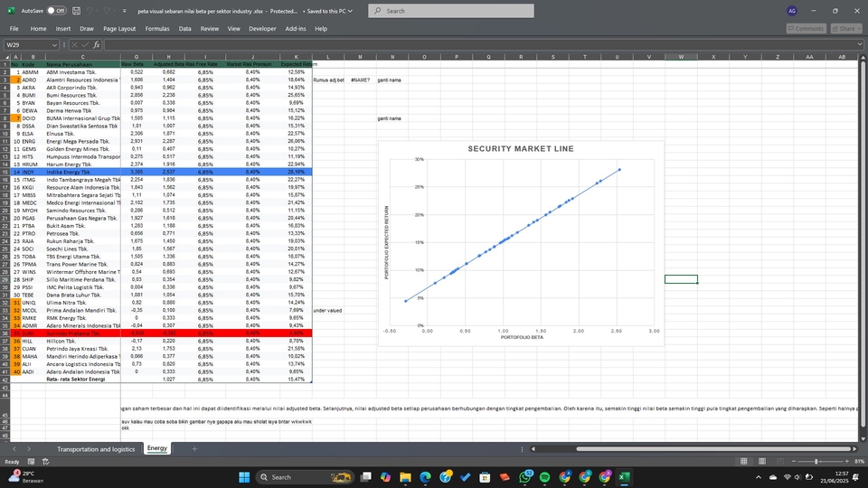Select row header 15
868x488 pixels.
(x=5, y=172)
